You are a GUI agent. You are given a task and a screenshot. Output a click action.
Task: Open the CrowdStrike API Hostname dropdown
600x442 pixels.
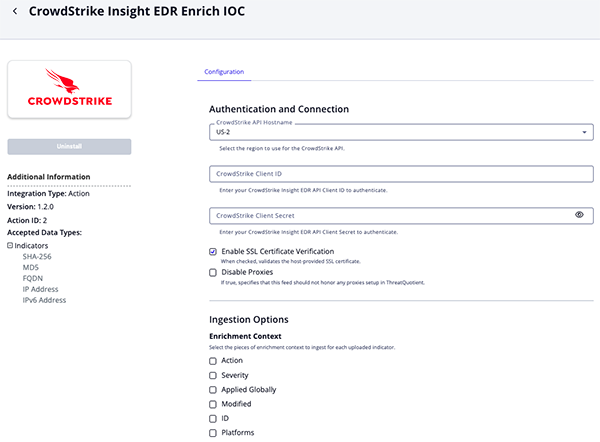401,132
